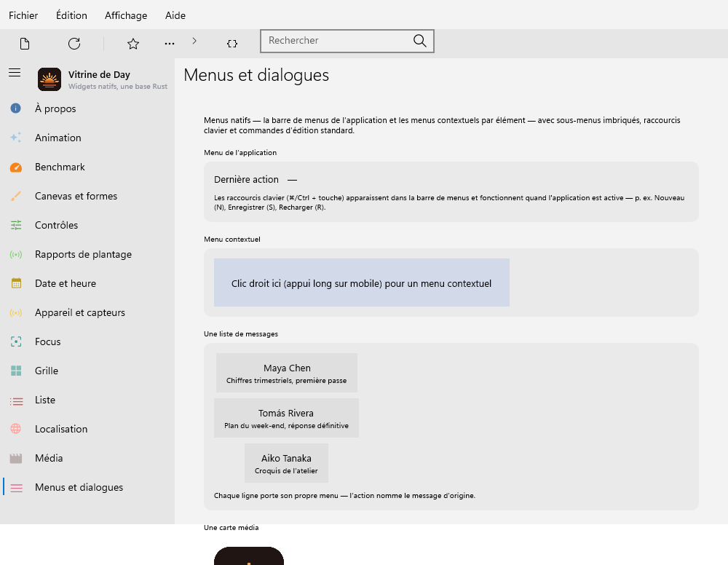728x565 pixels.
Task: Click the Menus et dialogues lines icon
Action: pos(16,488)
